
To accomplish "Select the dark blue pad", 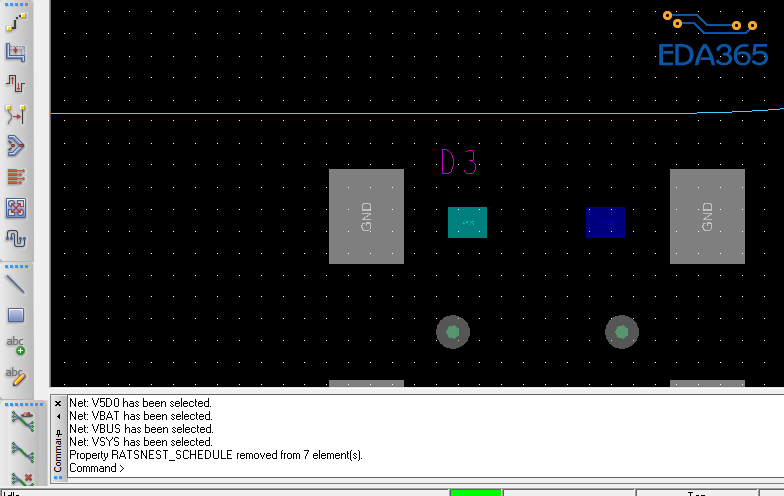I will pyautogui.click(x=606, y=222).
